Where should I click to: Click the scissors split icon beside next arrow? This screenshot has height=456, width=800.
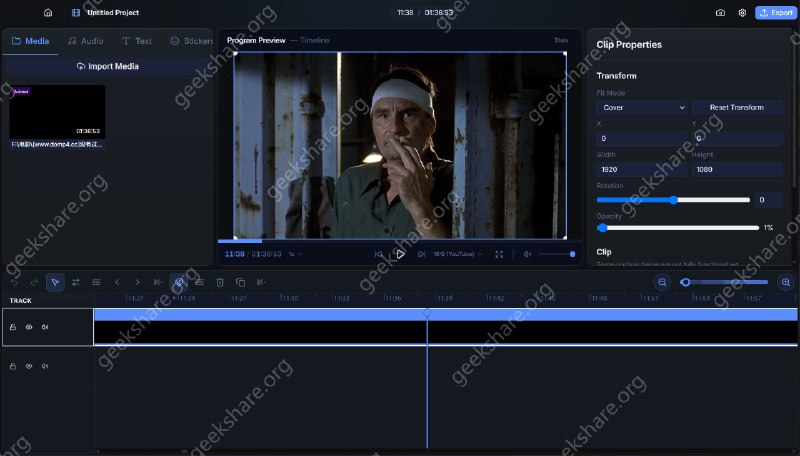pyautogui.click(x=158, y=282)
